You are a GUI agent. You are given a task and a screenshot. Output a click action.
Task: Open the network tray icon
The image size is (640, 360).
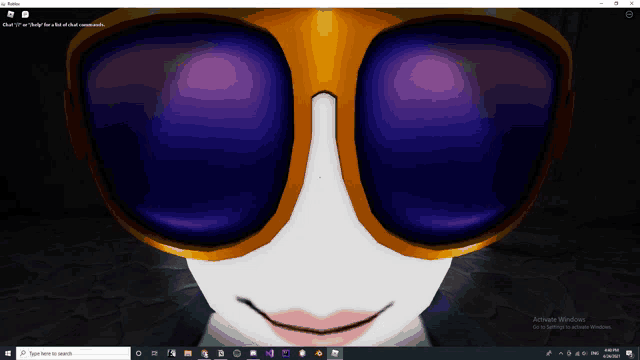(x=577, y=353)
